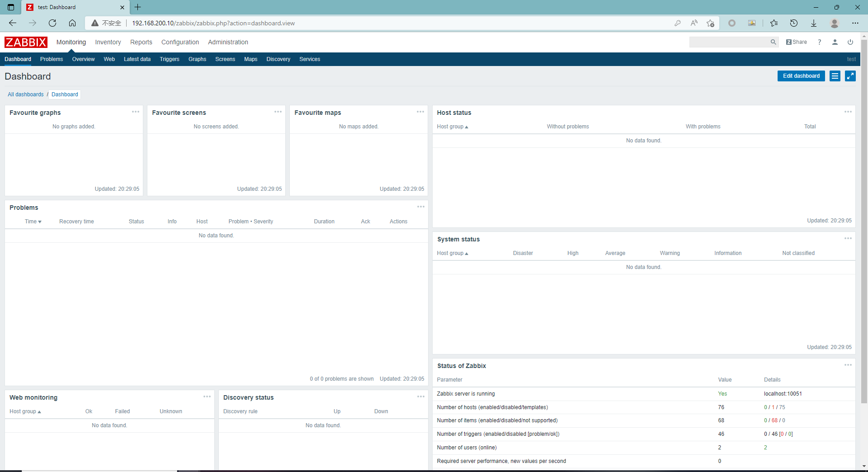Open the dashboard actions list icon
Image resolution: width=868 pixels, height=472 pixels.
[835, 76]
